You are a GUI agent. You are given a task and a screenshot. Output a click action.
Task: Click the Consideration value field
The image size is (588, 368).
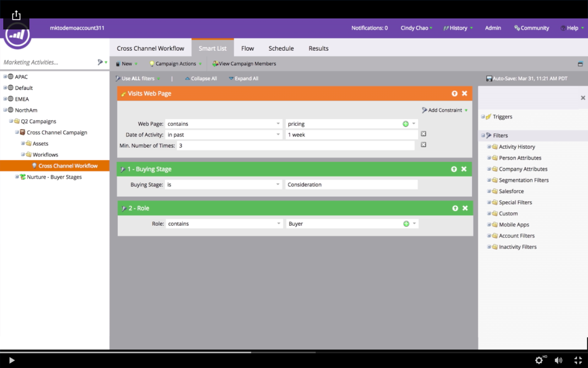[351, 185]
